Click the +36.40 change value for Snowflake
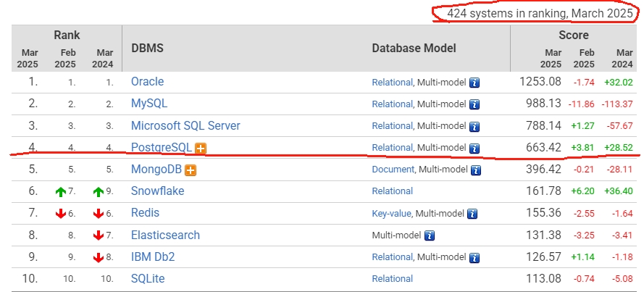The image size is (644, 292). [x=619, y=191]
